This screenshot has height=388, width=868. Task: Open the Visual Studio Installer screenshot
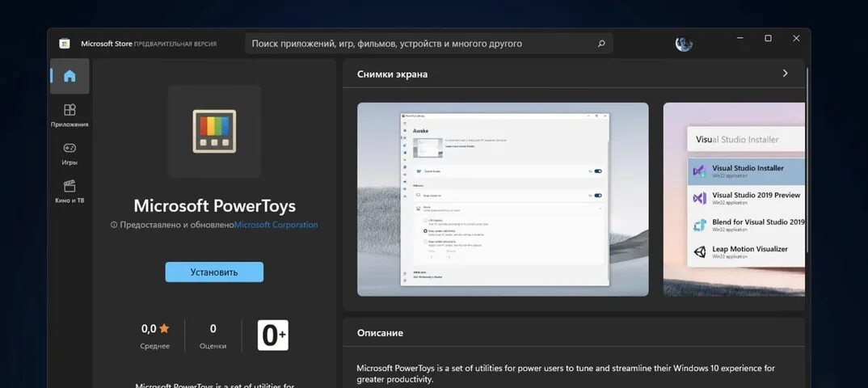[x=734, y=200]
